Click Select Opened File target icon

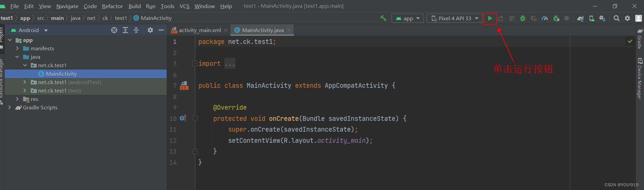click(114, 30)
